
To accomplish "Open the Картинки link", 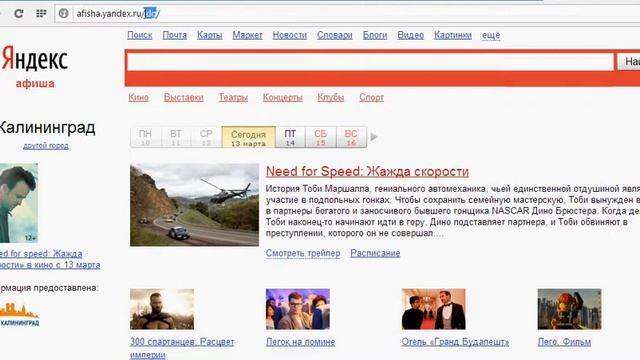I will pos(453,35).
